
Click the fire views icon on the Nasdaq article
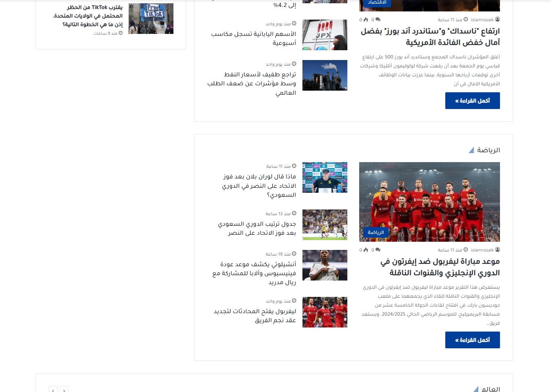pyautogui.click(x=366, y=20)
